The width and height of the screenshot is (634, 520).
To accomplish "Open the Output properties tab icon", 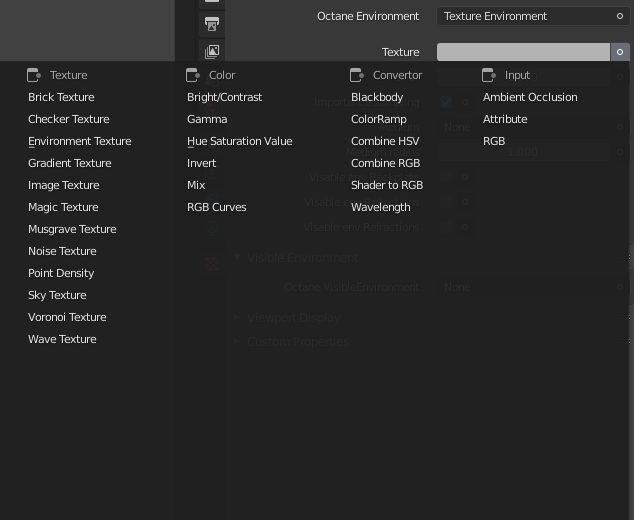I will click(212, 23).
